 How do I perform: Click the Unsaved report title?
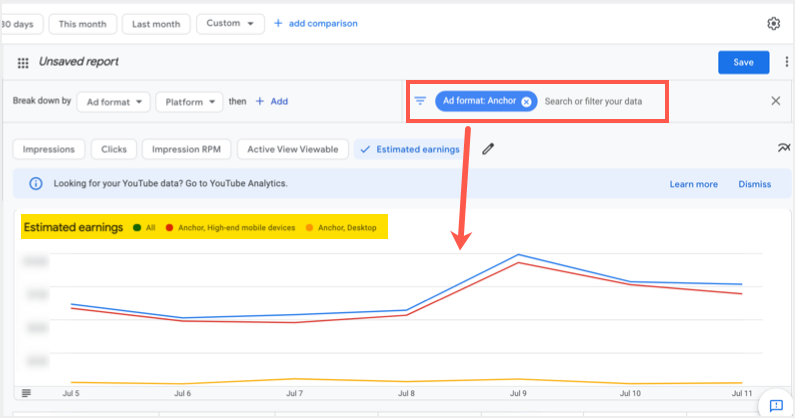(79, 62)
